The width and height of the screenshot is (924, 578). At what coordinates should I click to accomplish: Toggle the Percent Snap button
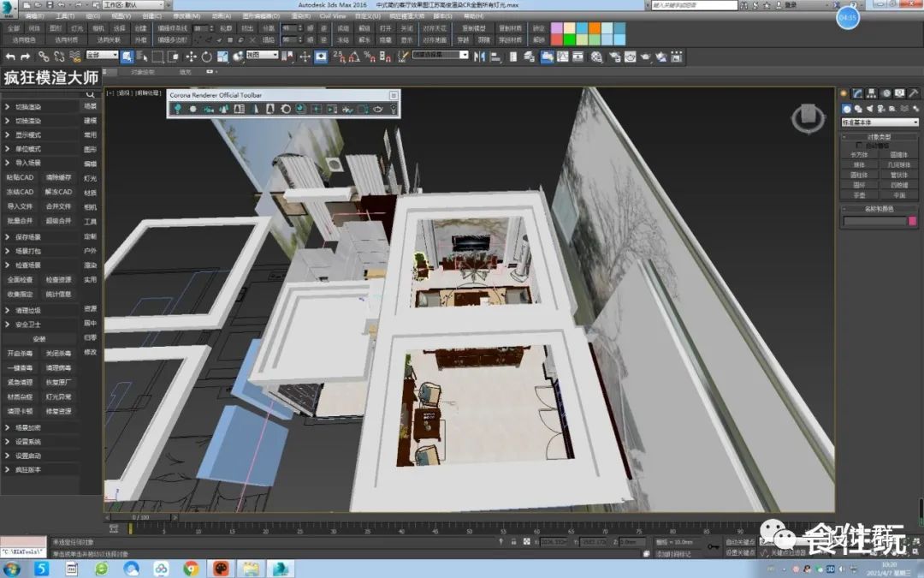[x=370, y=57]
